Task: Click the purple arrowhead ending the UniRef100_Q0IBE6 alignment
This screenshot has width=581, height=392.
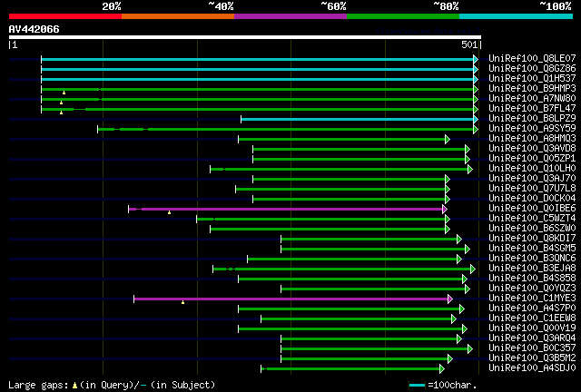Action: coord(445,210)
